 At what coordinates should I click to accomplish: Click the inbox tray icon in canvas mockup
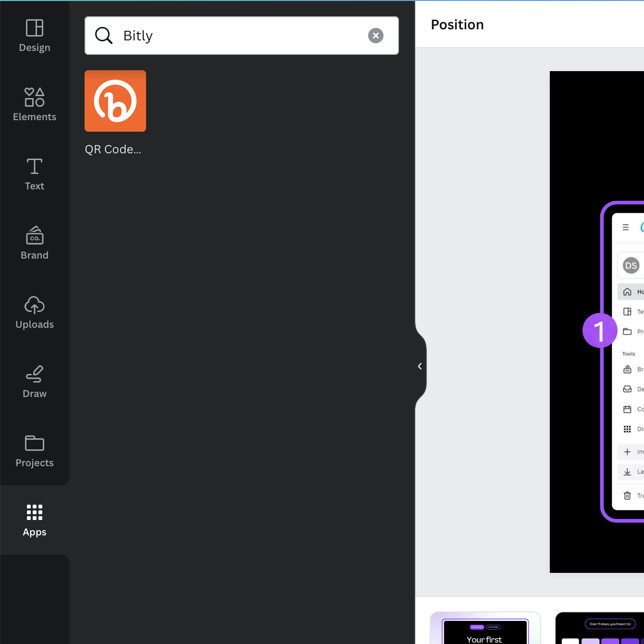627,389
